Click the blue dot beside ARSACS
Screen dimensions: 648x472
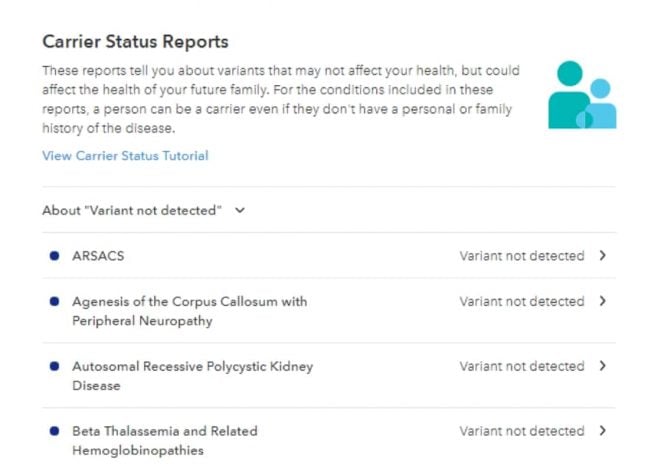point(54,255)
